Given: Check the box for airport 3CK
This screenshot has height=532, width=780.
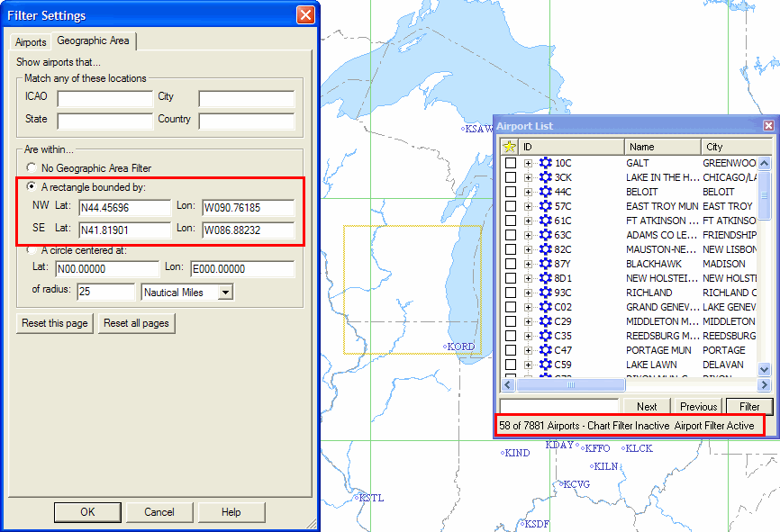Looking at the screenshot, I should 511,177.
